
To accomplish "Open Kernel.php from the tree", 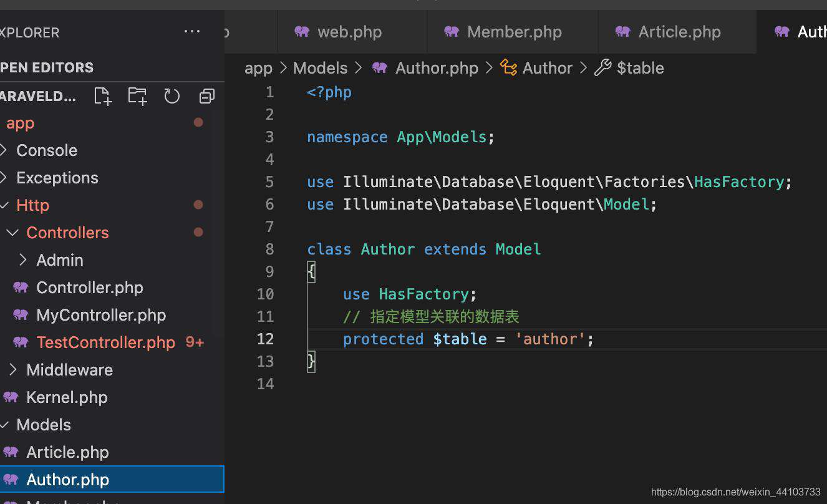I will 67,397.
